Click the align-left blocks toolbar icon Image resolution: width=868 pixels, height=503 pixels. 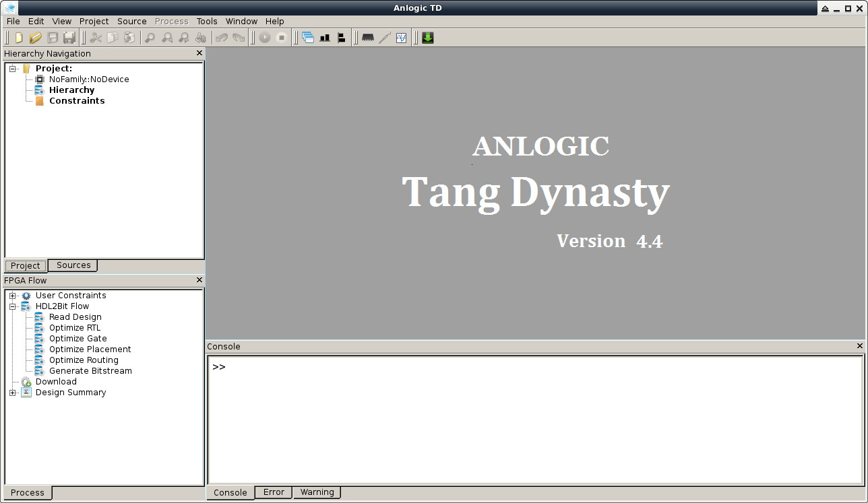pyautogui.click(x=342, y=38)
